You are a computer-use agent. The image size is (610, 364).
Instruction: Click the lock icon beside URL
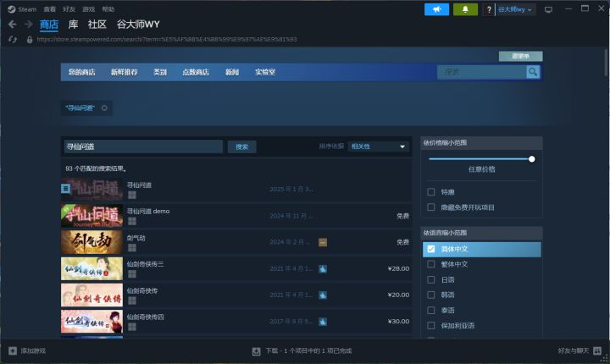30,39
